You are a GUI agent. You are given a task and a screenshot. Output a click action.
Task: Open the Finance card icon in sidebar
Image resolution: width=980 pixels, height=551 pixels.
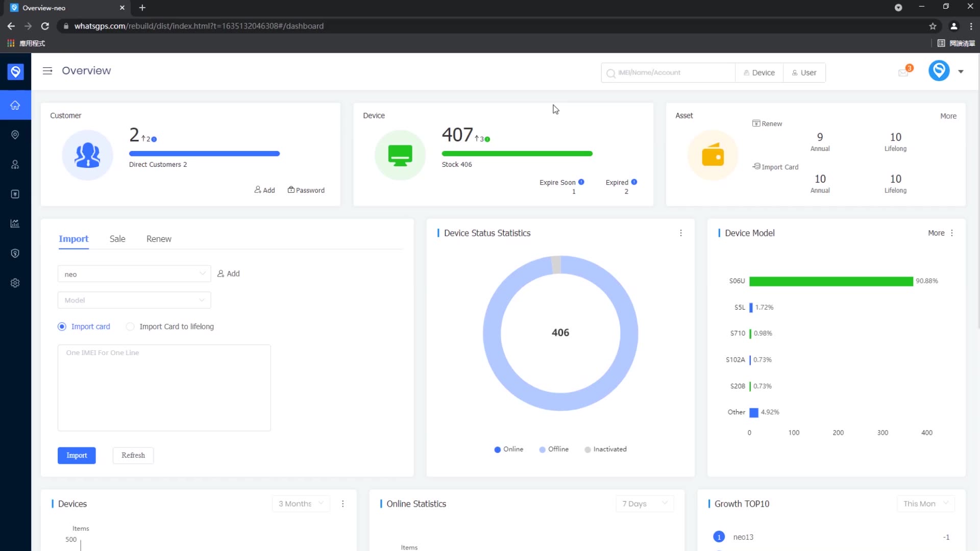pyautogui.click(x=15, y=194)
